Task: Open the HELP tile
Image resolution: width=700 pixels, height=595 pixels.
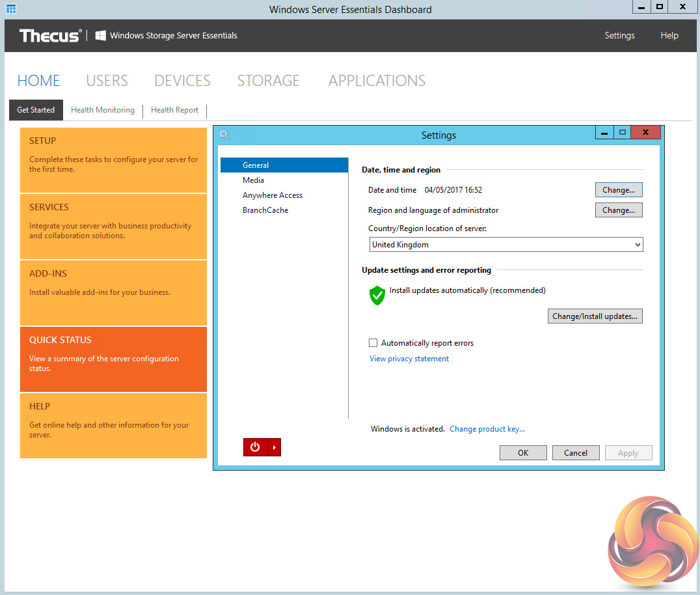Action: click(113, 426)
